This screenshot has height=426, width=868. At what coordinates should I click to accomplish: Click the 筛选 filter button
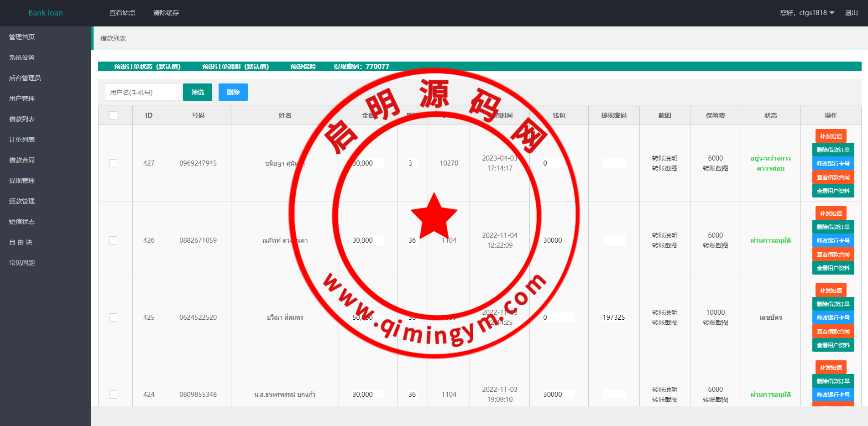pyautogui.click(x=197, y=92)
